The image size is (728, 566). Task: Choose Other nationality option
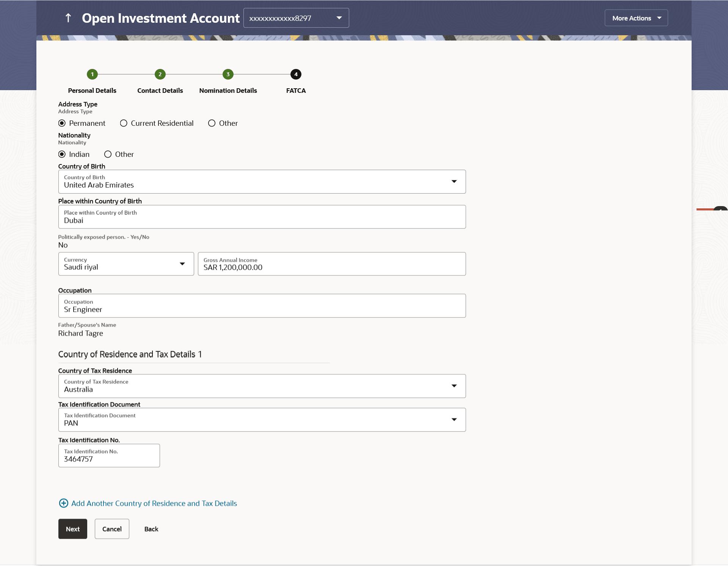click(x=108, y=154)
